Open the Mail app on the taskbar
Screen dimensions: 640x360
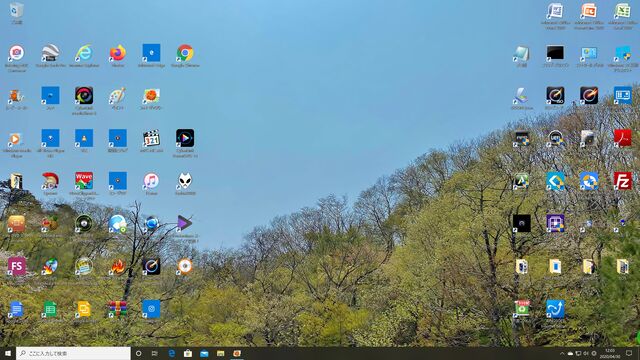pos(204,353)
